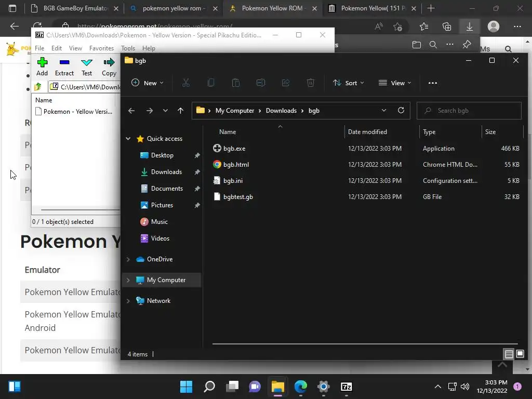Go up one folder in 7-Zip

click(x=38, y=87)
